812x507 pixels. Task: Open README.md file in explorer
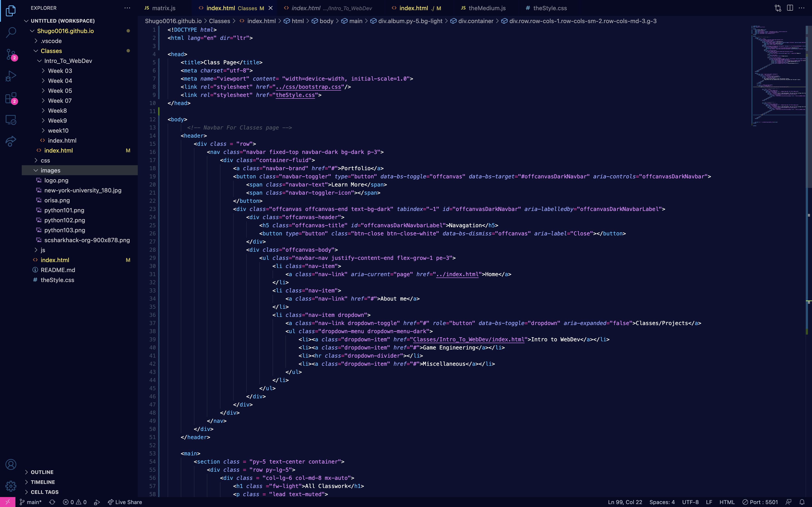pos(58,270)
